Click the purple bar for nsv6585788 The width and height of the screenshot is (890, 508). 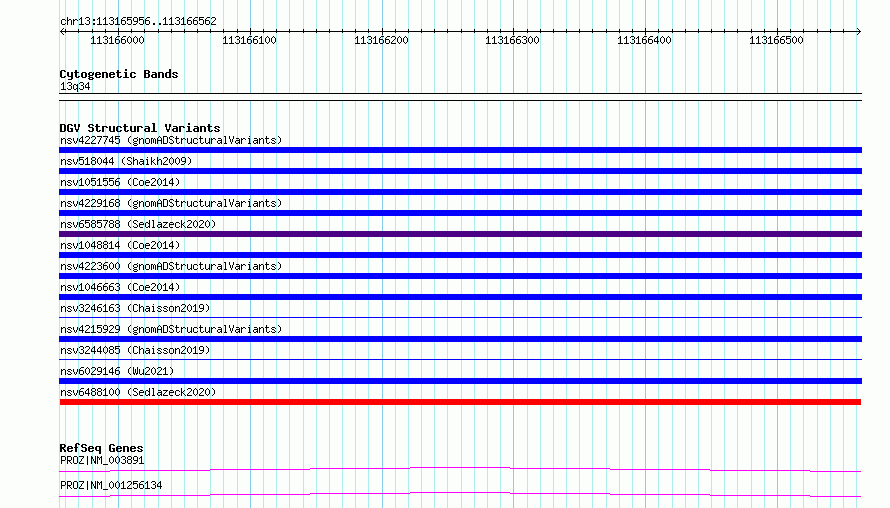click(460, 234)
